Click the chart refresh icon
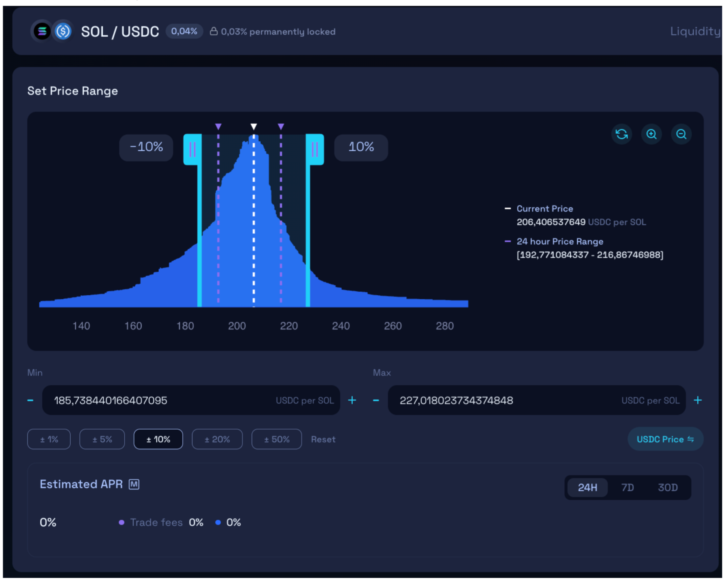Screen dimensions: 728x585 coord(621,134)
